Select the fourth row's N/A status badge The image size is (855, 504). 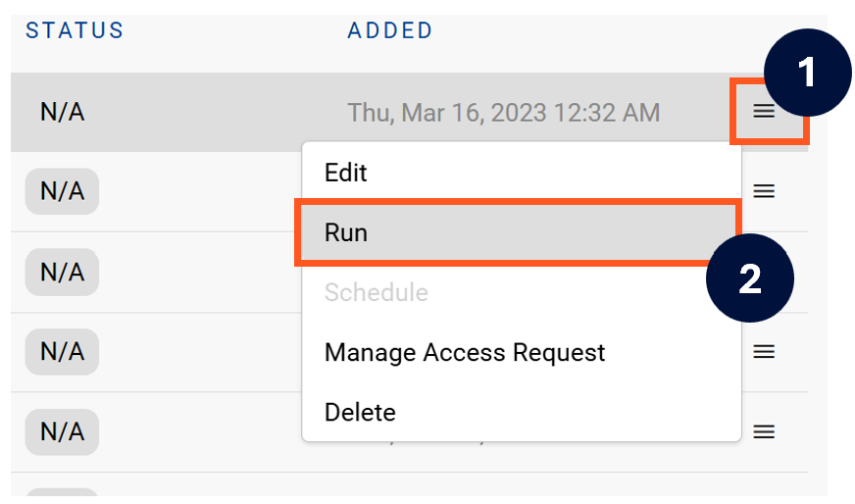(62, 351)
